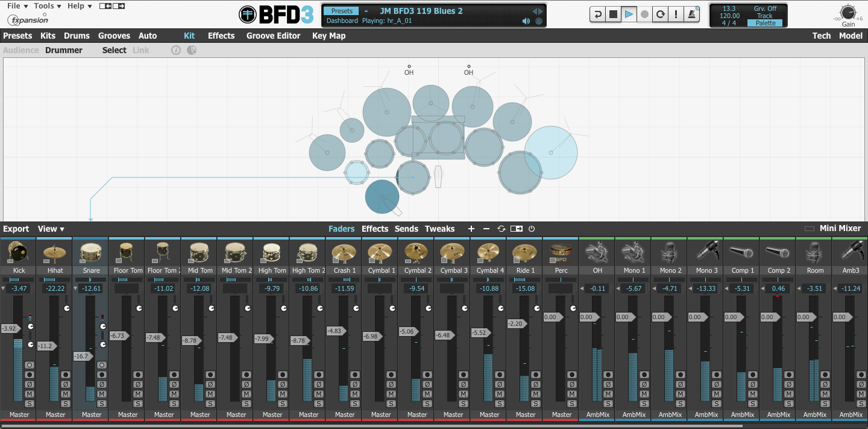Select the Perc channel thumbnail
This screenshot has width=868, height=429.
tap(561, 252)
